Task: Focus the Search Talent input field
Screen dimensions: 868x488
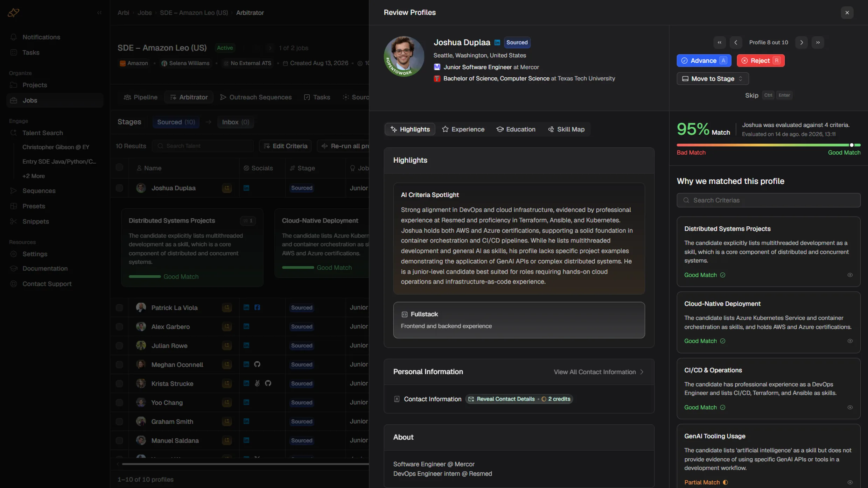Action: click(x=203, y=146)
